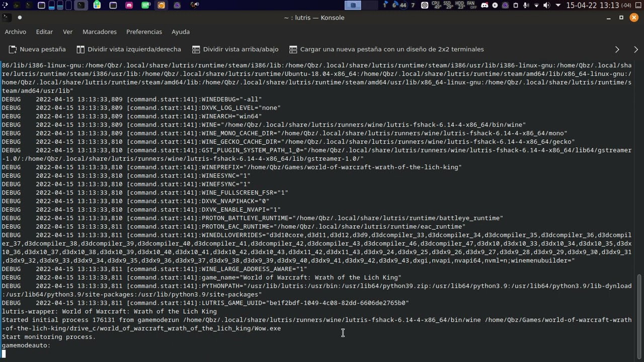Switch to the second virtual desktop in the pager
This screenshot has height=362, width=644.
[x=370, y=5]
